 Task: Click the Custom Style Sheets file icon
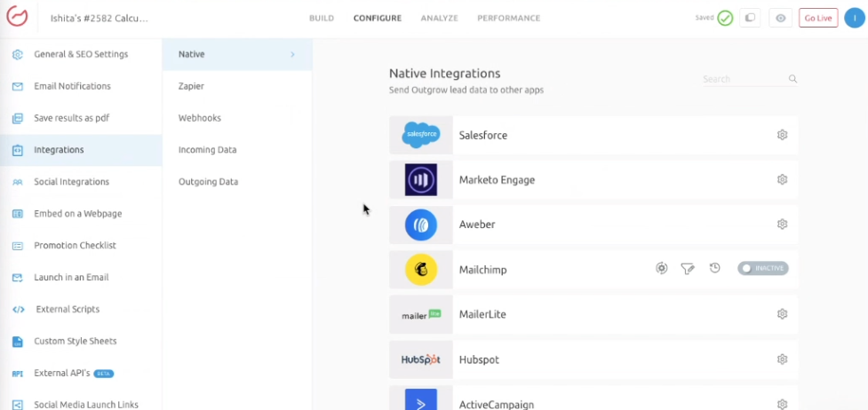click(x=18, y=342)
